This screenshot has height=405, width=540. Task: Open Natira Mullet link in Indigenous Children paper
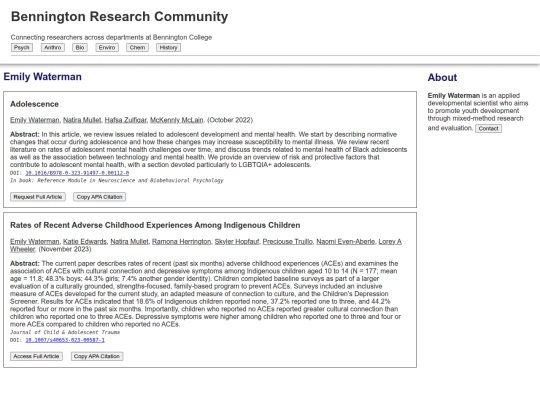(129, 241)
